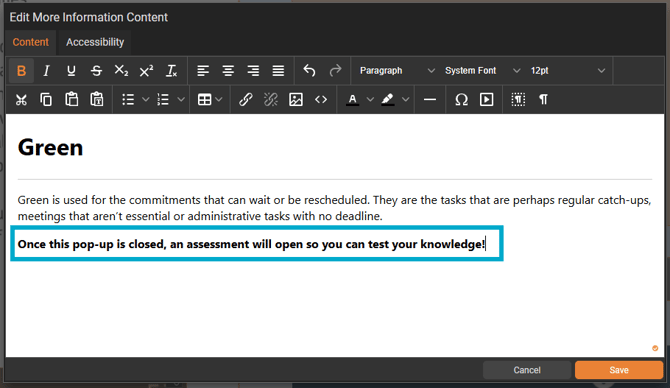
Task: Insert a horizontal line
Action: (x=430, y=100)
